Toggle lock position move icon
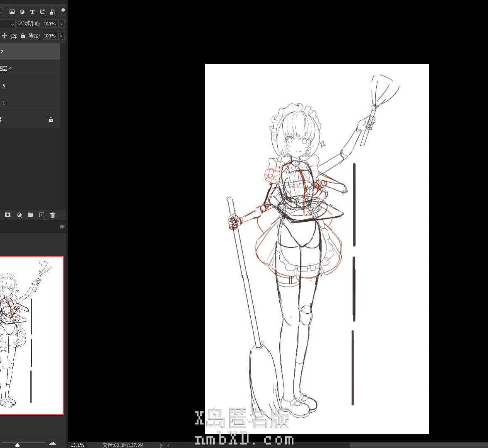This screenshot has width=488, height=448. [4, 36]
